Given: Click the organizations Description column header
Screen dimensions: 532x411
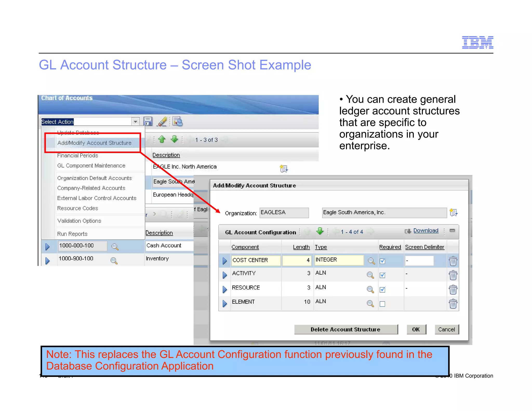Looking at the screenshot, I should 166,155.
